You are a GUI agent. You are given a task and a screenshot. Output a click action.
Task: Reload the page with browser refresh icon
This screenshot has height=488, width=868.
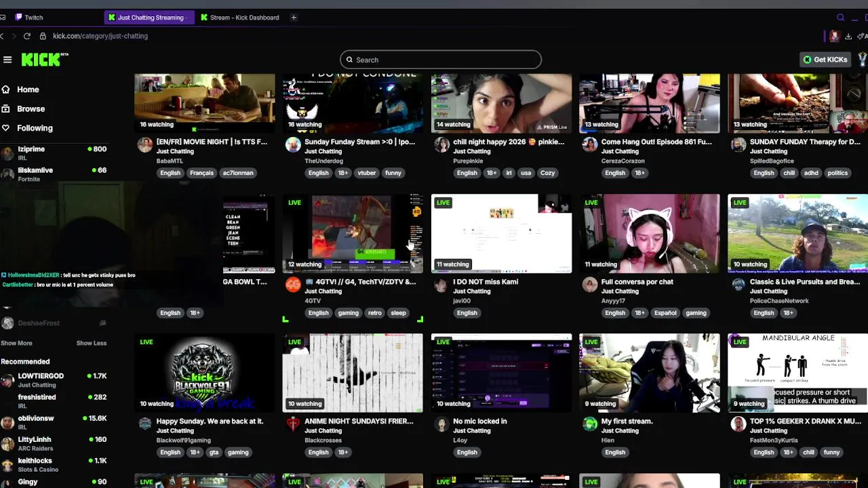(x=27, y=36)
